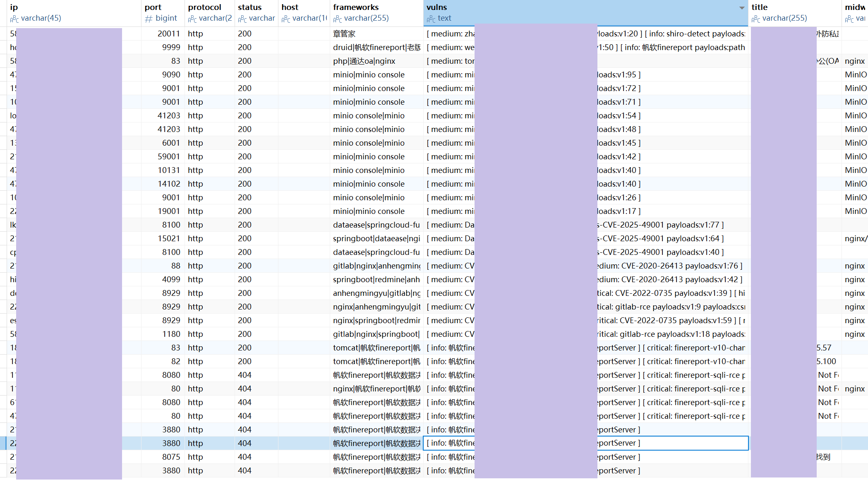Select the title column header
868x487 pixels.
click(795, 13)
